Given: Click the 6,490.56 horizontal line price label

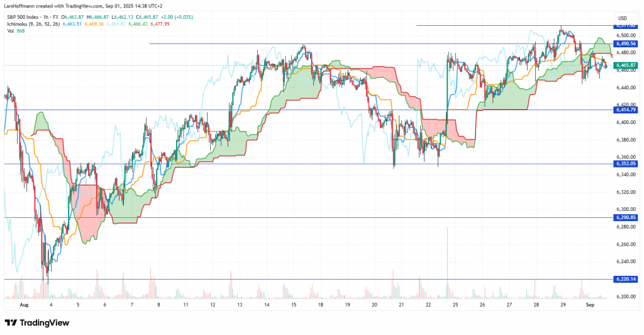Looking at the screenshot, I should [626, 44].
